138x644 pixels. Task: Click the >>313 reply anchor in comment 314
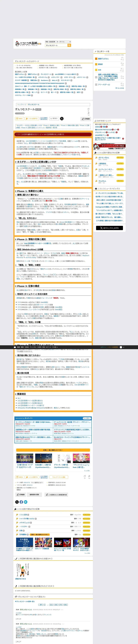tap(18, 613)
